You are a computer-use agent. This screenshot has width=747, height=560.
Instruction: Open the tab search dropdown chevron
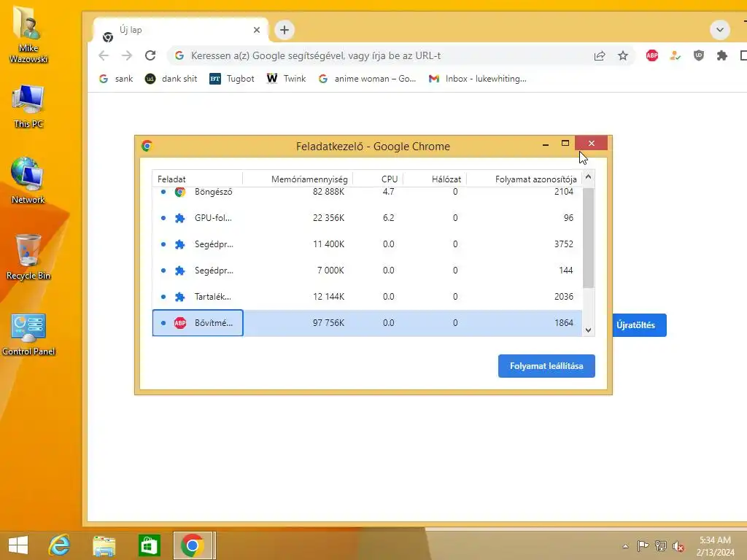click(x=720, y=30)
